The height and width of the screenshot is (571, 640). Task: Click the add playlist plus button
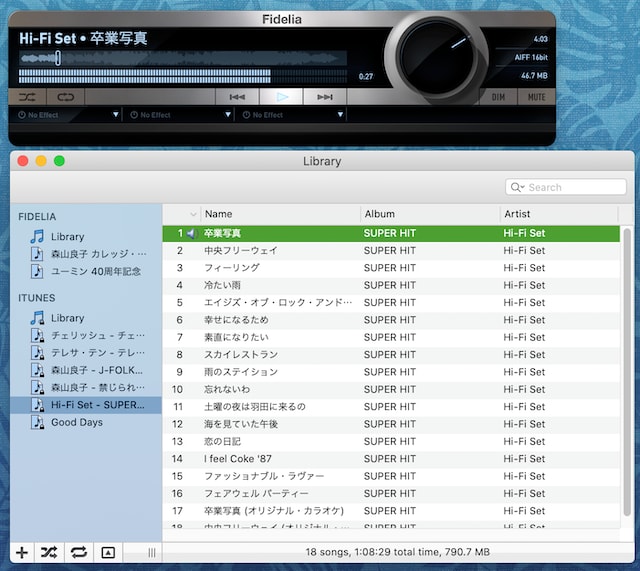(x=22, y=553)
